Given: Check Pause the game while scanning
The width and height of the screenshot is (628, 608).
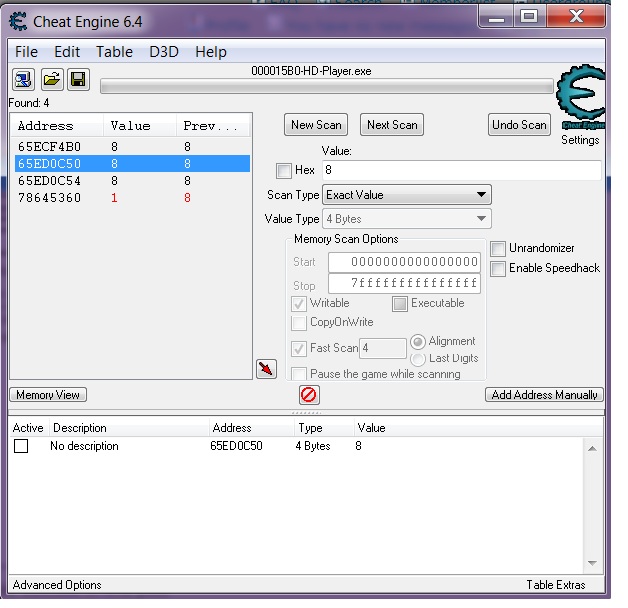Looking at the screenshot, I should pyautogui.click(x=299, y=374).
